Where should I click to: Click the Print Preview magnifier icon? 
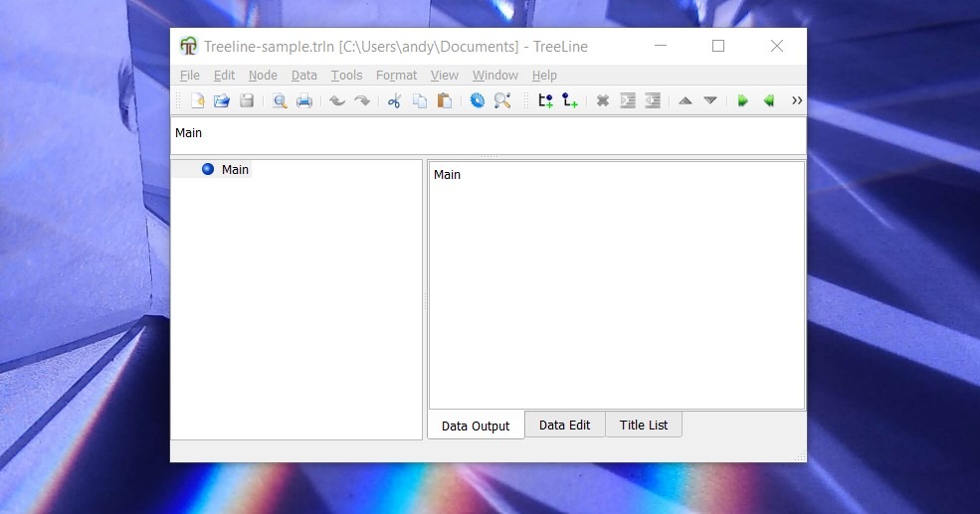pyautogui.click(x=280, y=100)
